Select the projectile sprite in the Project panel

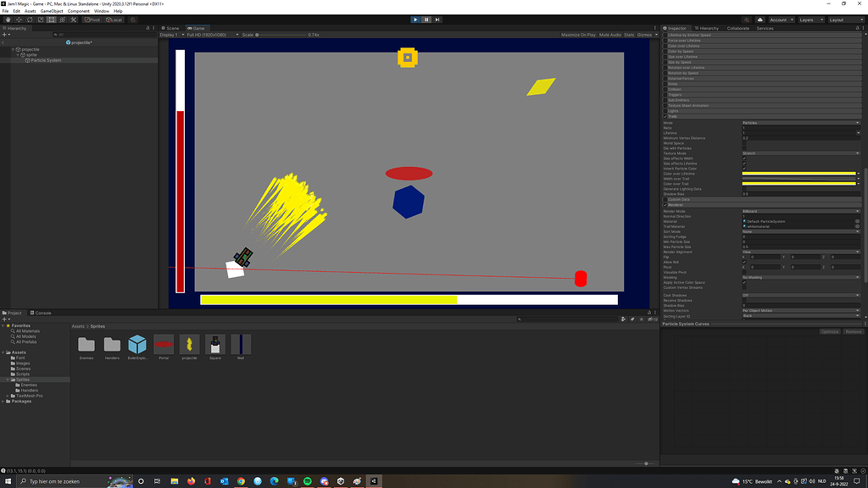(189, 346)
